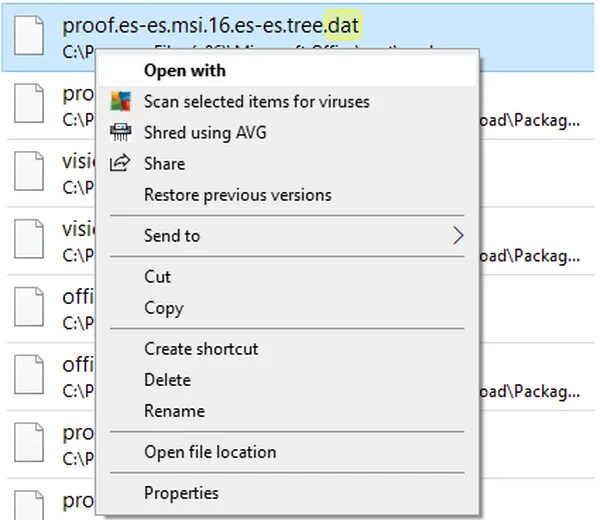
Task: Delete the selected file
Action: (167, 380)
